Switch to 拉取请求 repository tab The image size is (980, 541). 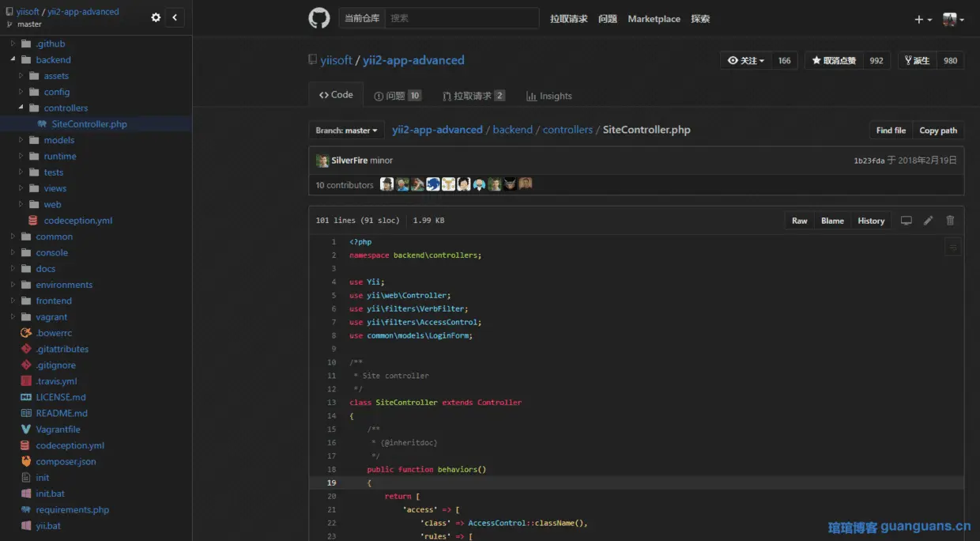[x=474, y=96]
